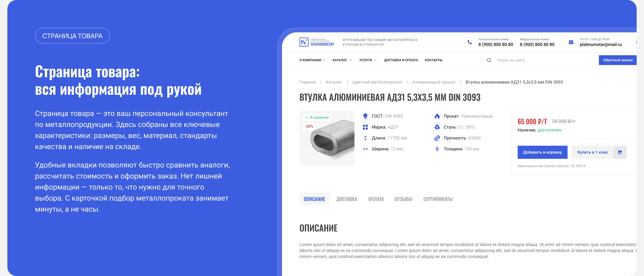Open Цветной металлопрокат breadcrumb
This screenshot has height=276, width=644.
tap(377, 82)
